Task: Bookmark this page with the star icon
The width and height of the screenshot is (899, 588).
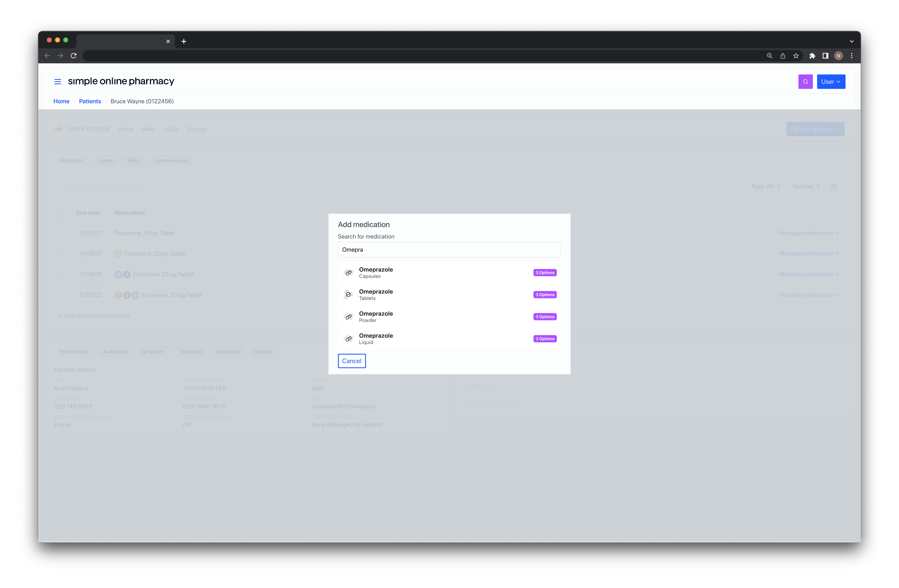Action: coord(796,56)
